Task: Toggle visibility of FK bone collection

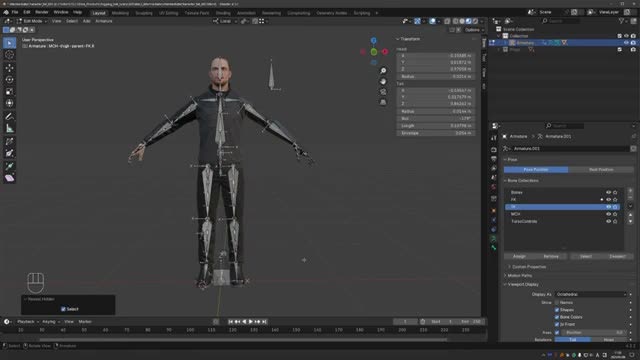Action: pyautogui.click(x=608, y=200)
